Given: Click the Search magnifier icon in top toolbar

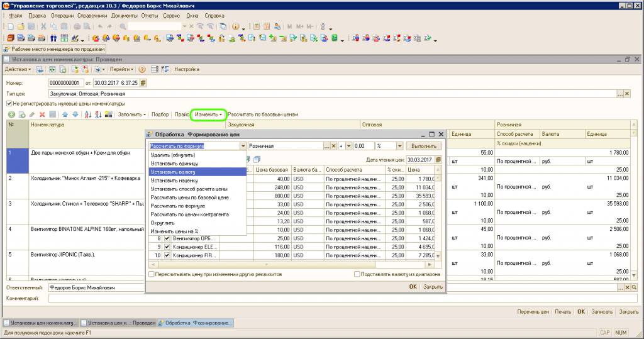Looking at the screenshot, I should coord(123,26).
